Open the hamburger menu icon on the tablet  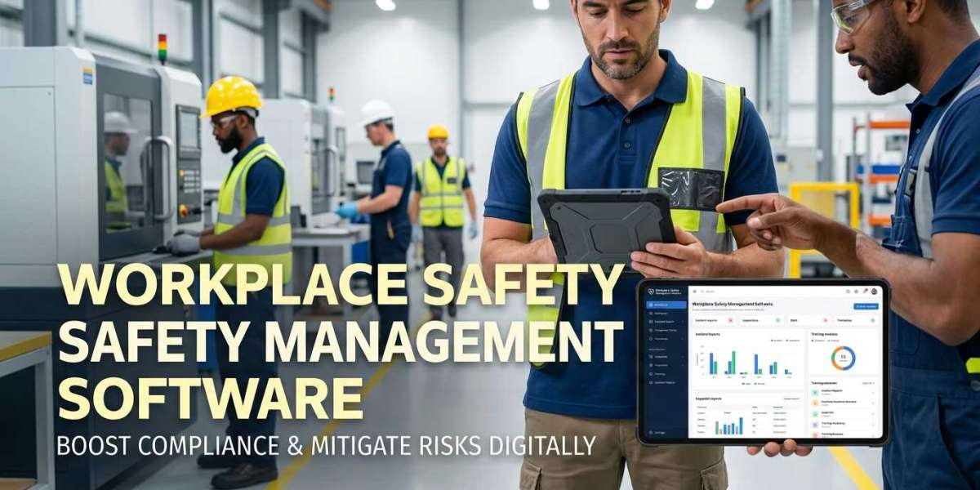click(x=695, y=292)
